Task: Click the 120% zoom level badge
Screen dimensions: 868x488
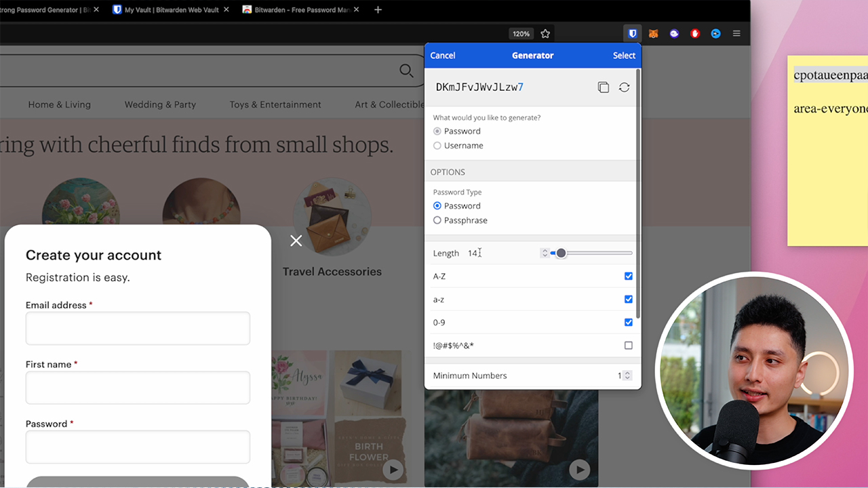Action: click(521, 33)
